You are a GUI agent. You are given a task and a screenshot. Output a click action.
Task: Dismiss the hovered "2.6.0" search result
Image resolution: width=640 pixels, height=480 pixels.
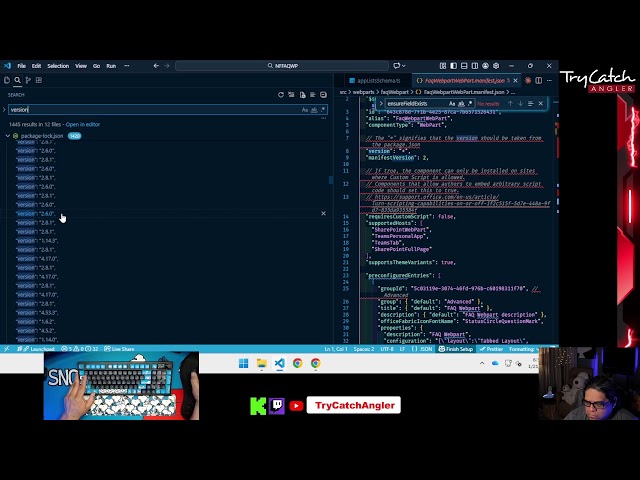323,213
